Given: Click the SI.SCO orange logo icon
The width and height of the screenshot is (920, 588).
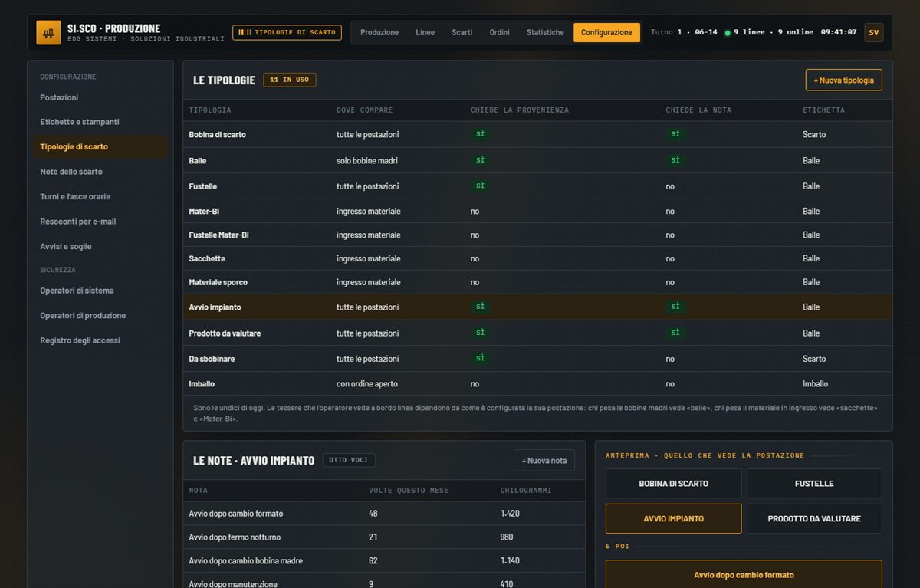Looking at the screenshot, I should pyautogui.click(x=48, y=33).
